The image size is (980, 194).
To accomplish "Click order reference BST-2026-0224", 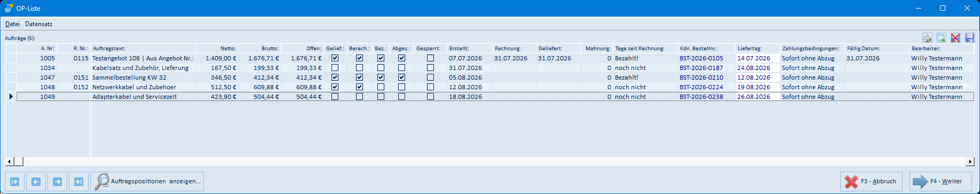I will coord(701,87).
